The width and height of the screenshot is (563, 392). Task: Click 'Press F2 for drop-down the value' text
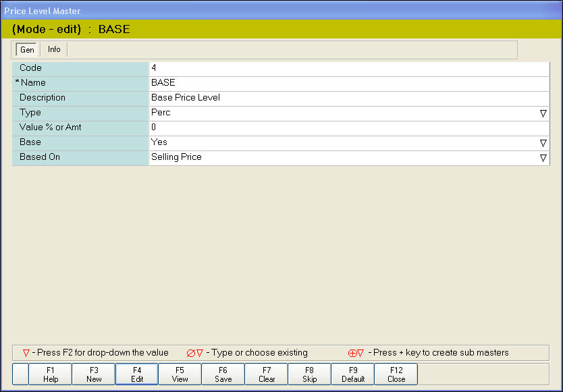[103, 353]
